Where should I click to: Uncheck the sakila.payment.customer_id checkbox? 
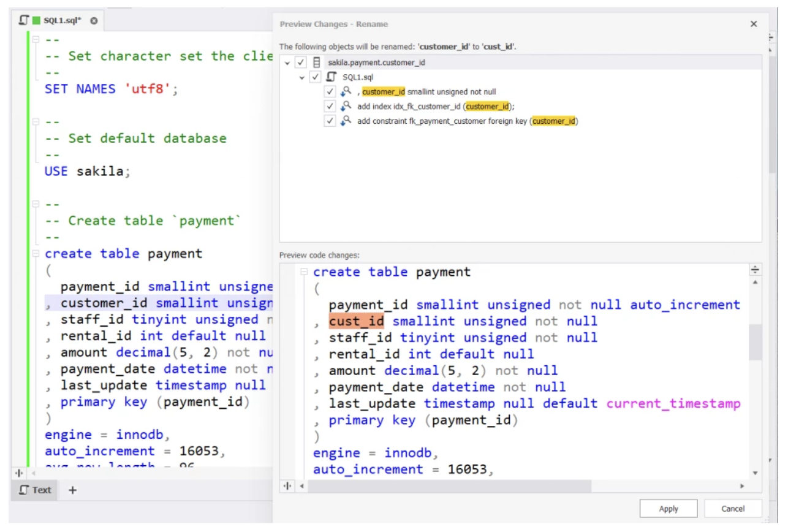300,63
